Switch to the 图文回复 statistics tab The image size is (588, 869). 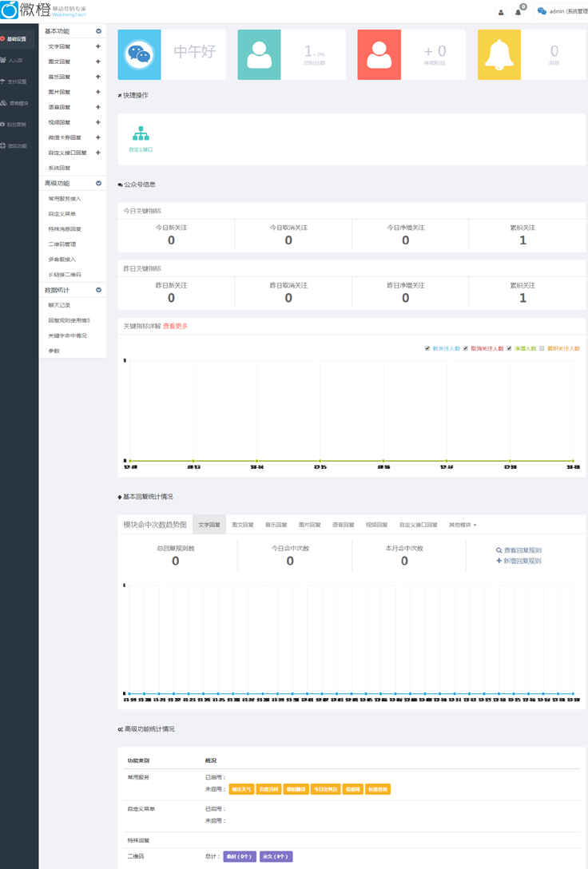coord(243,525)
